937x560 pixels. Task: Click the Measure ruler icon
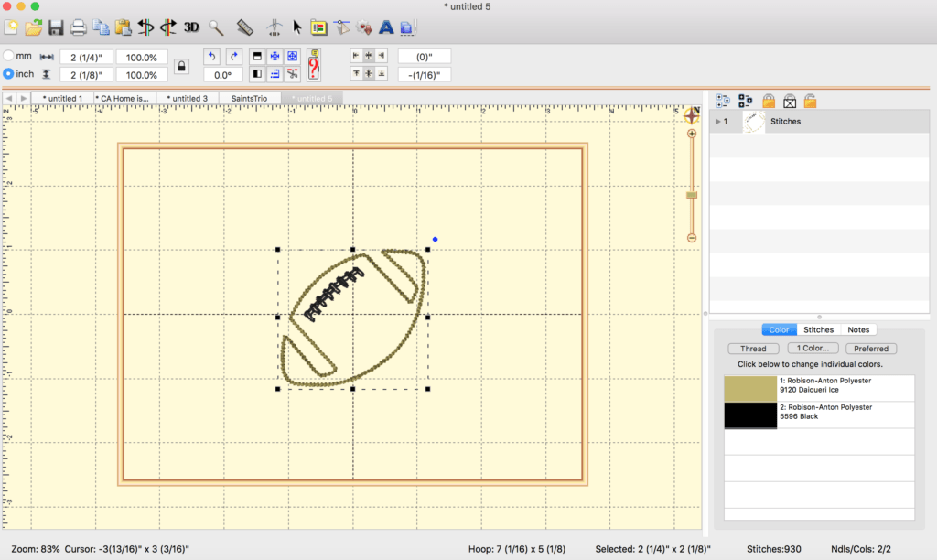(244, 27)
